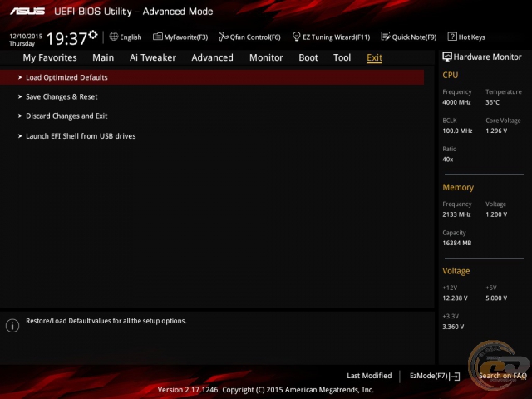Click CPU frequency value 4000 MHz
Image resolution: width=532 pixels, height=399 pixels.
click(456, 102)
